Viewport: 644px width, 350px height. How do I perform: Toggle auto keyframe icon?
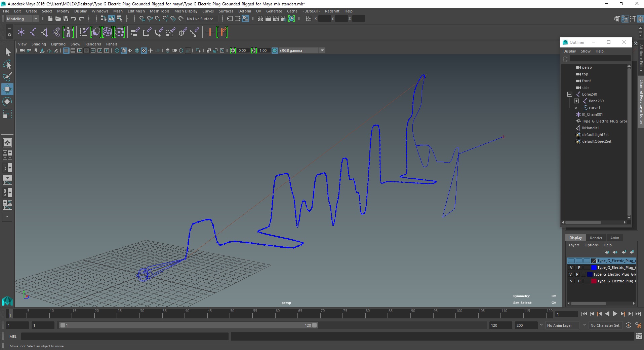(x=628, y=325)
